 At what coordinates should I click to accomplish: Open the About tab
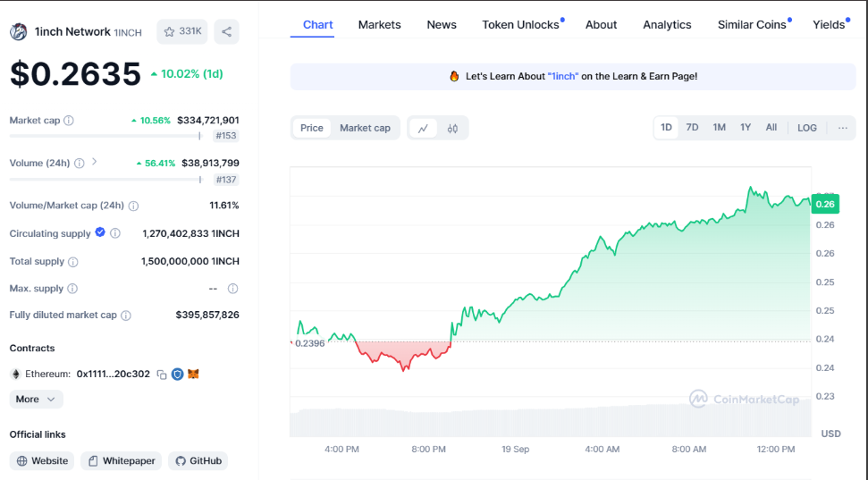point(602,25)
